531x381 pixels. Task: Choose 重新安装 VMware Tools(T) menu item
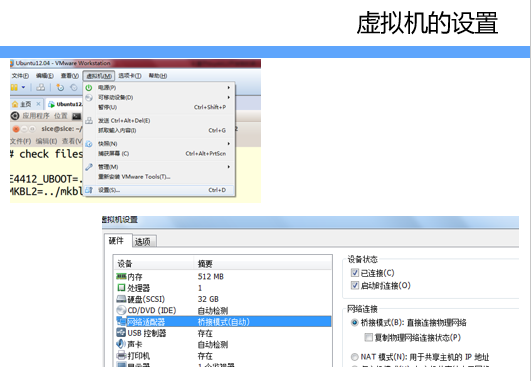[159, 177]
